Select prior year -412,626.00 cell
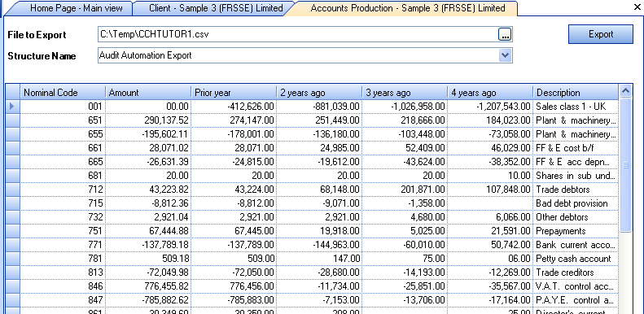The image size is (644, 314). 234,107
